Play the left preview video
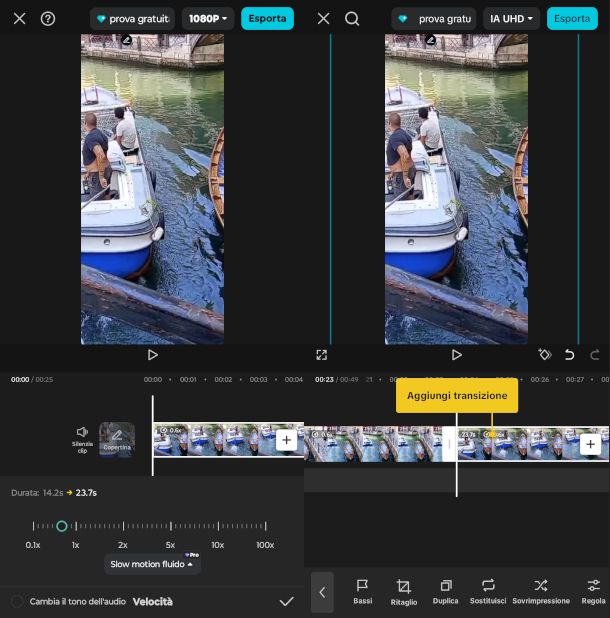This screenshot has height=618, width=610. point(152,355)
